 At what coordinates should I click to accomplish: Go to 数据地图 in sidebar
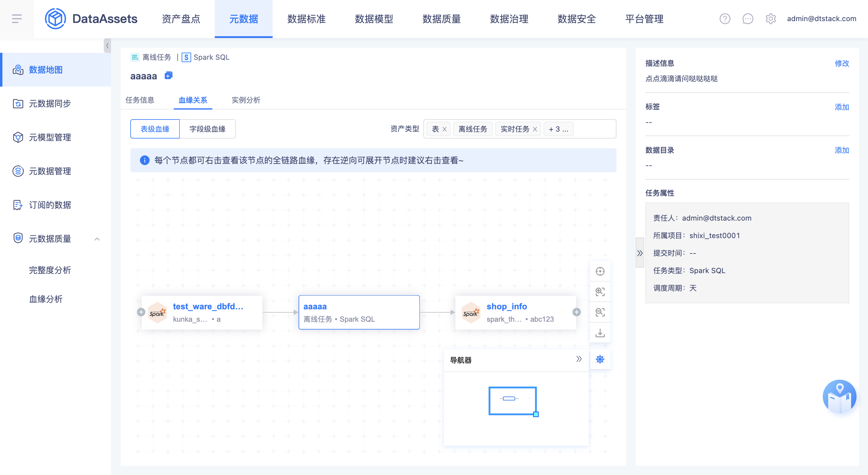(x=55, y=70)
